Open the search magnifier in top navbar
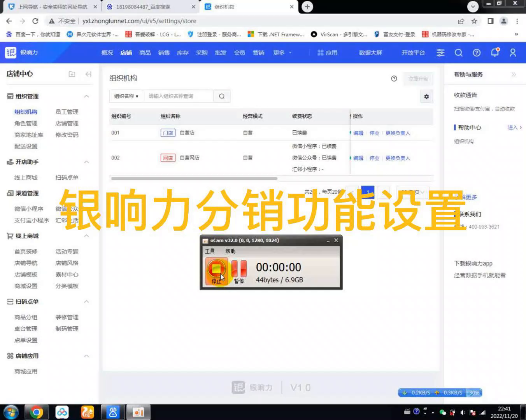This screenshot has height=420, width=526. click(459, 52)
